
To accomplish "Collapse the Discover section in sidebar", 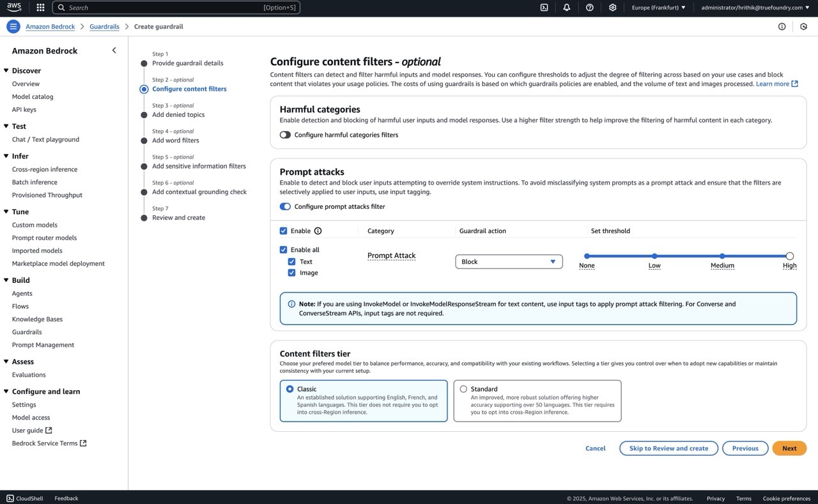I will (x=6, y=70).
